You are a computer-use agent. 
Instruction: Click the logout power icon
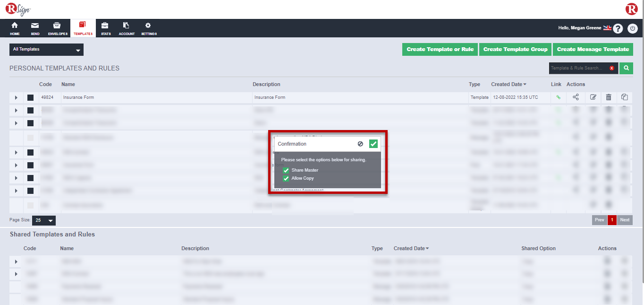[632, 28]
